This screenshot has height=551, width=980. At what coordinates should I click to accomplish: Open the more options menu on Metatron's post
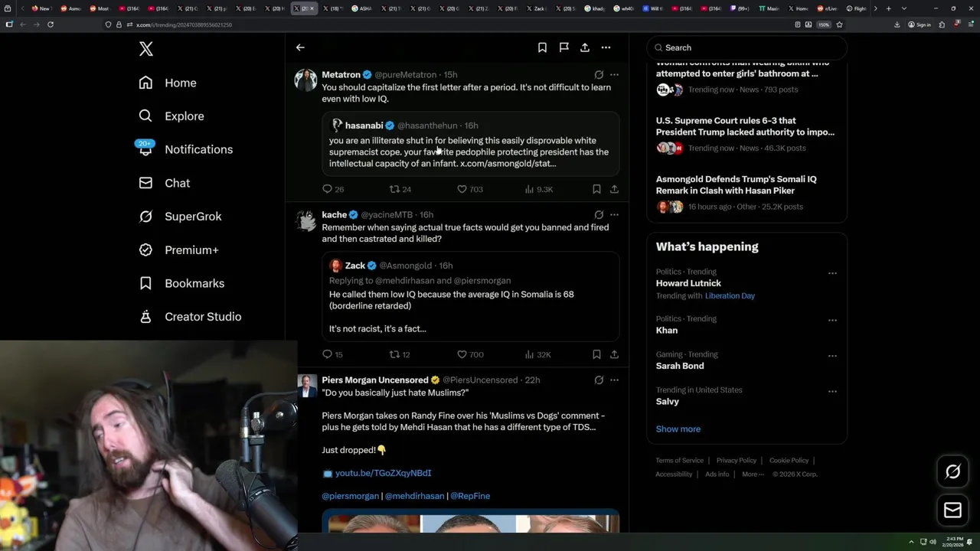tap(614, 75)
